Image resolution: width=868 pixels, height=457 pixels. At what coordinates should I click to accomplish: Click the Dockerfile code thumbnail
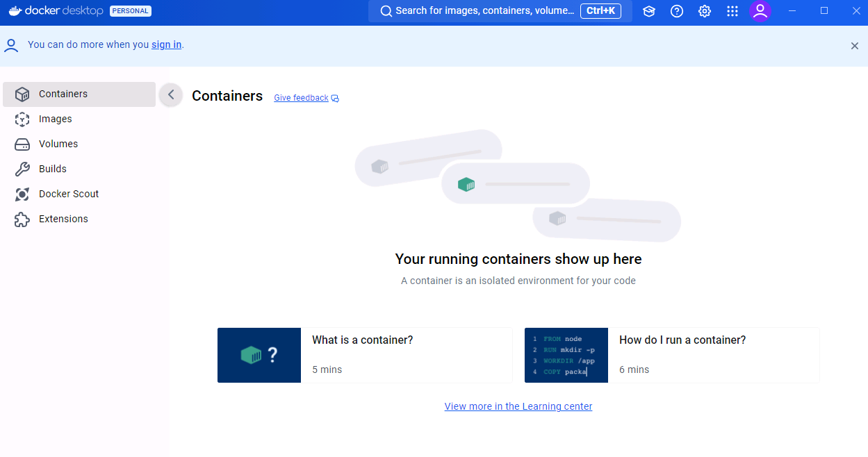click(566, 355)
